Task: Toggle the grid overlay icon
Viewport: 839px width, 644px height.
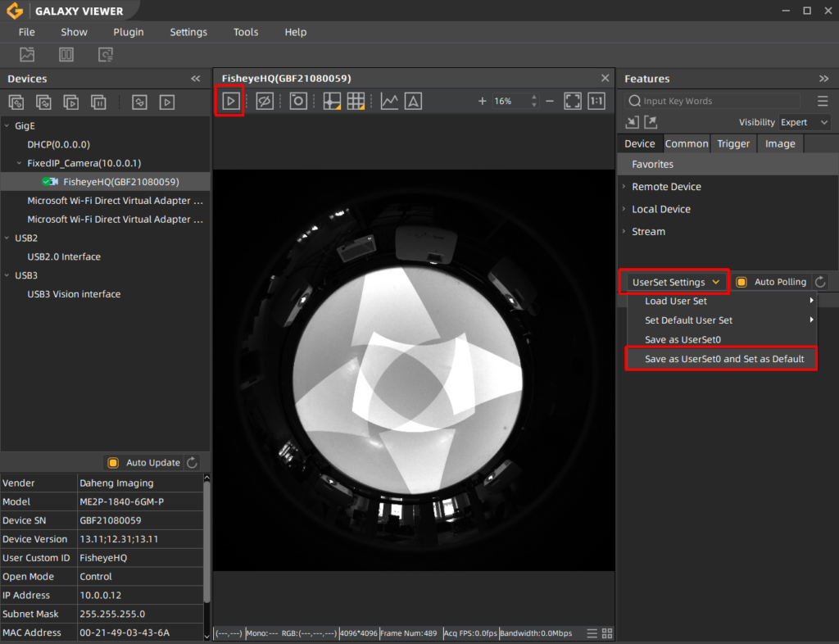Action: pyautogui.click(x=357, y=101)
